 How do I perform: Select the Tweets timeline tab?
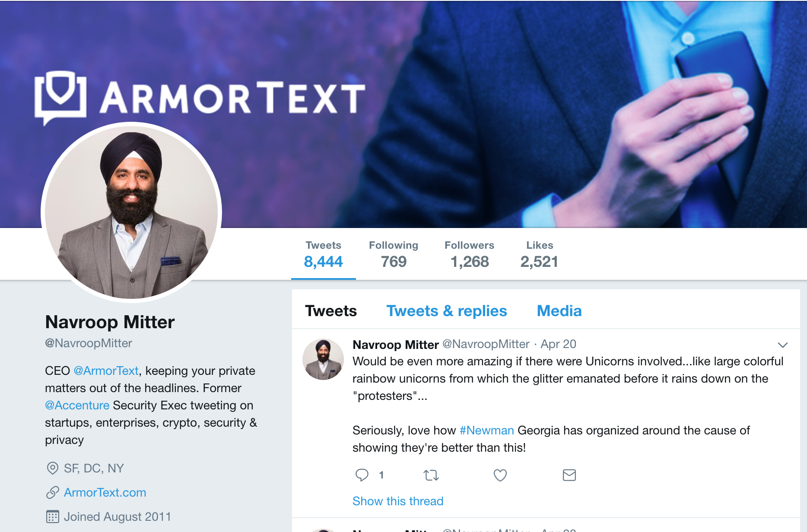click(x=331, y=311)
